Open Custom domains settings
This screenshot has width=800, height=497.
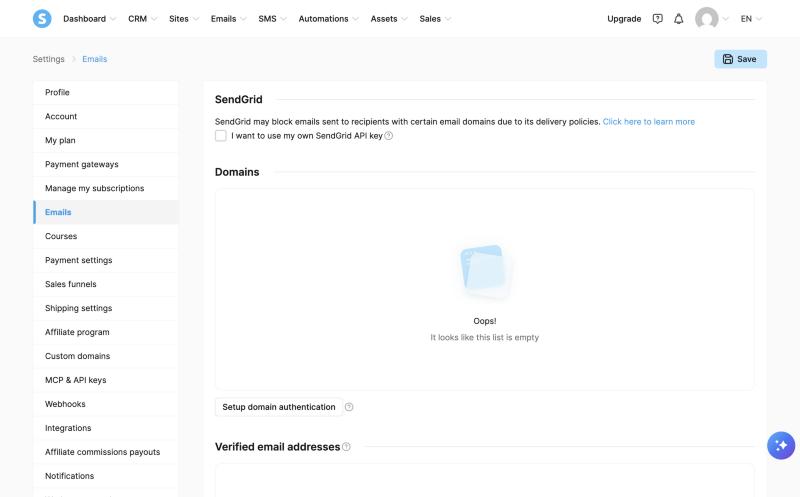106,356
